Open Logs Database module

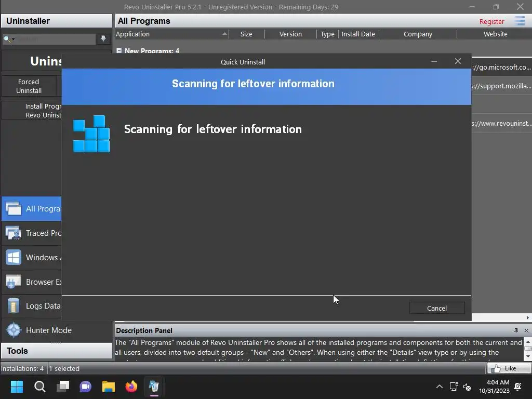click(x=32, y=306)
